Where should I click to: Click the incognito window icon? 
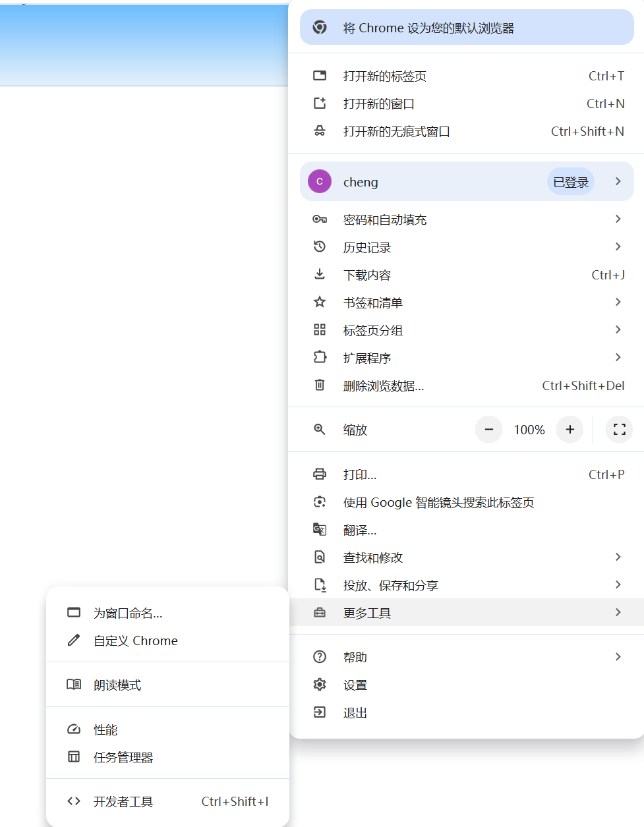tap(320, 131)
